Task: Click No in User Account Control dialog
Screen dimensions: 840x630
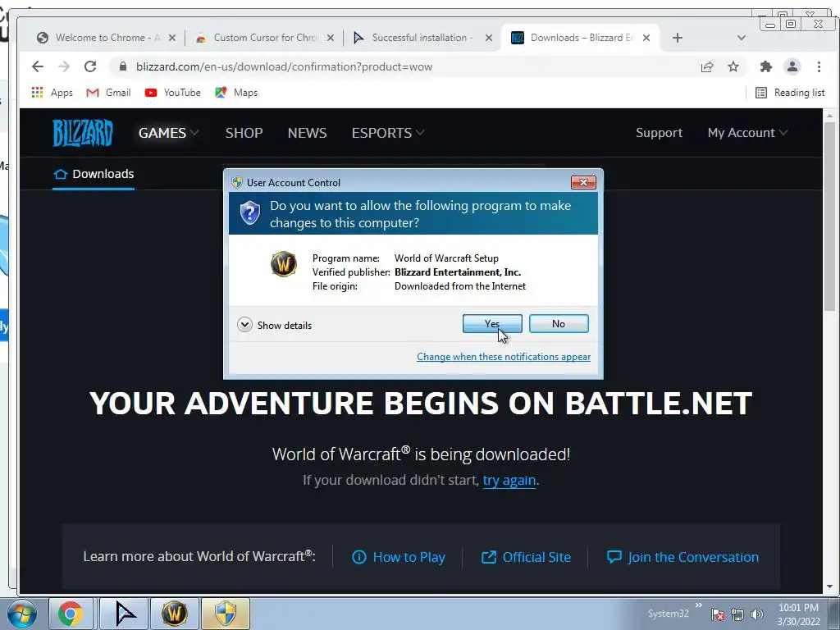Action: [x=558, y=323]
